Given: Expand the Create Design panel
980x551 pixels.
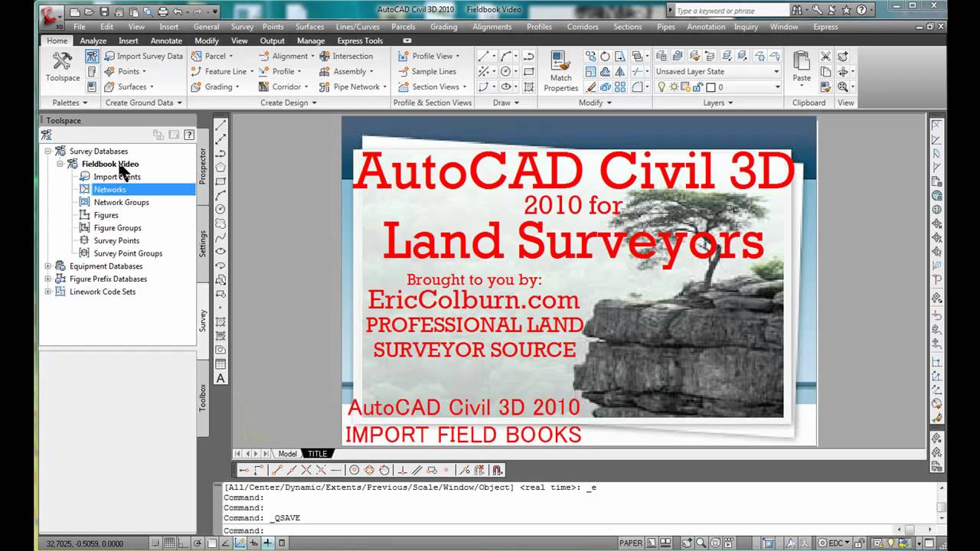Looking at the screenshot, I should coord(288,103).
